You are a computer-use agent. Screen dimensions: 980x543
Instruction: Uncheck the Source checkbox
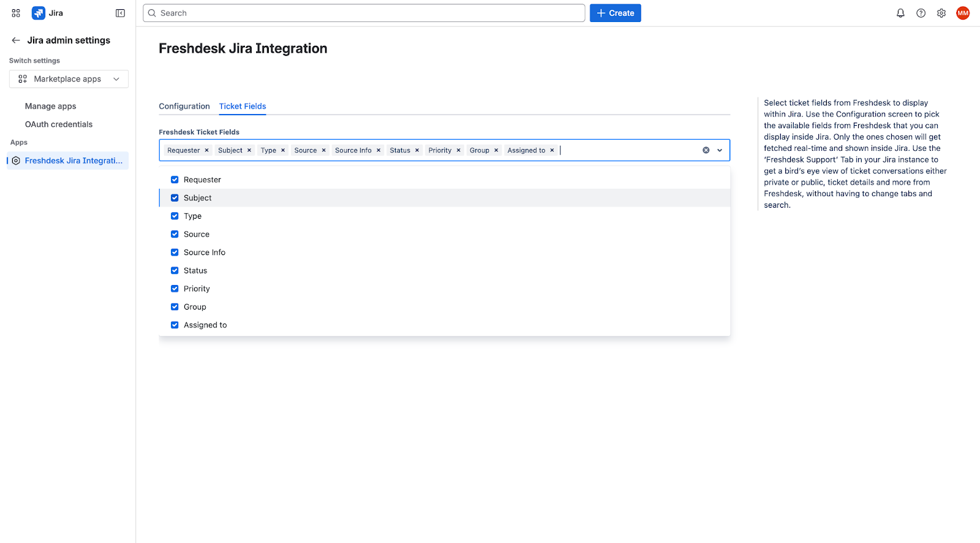point(175,234)
